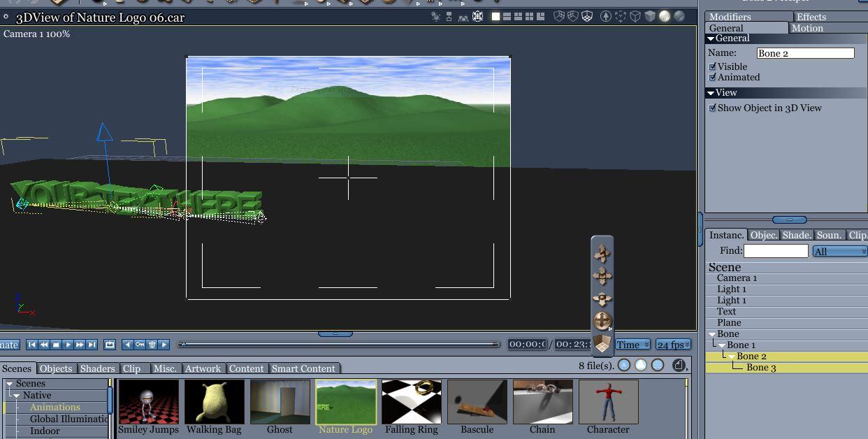Jump to the animation end

92,345
